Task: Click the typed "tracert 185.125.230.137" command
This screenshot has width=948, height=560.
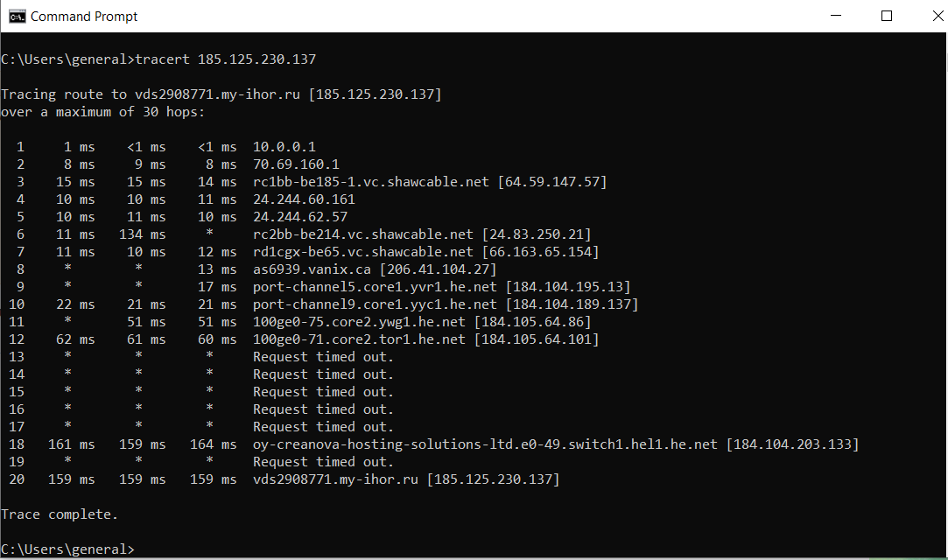Action: tap(228, 59)
